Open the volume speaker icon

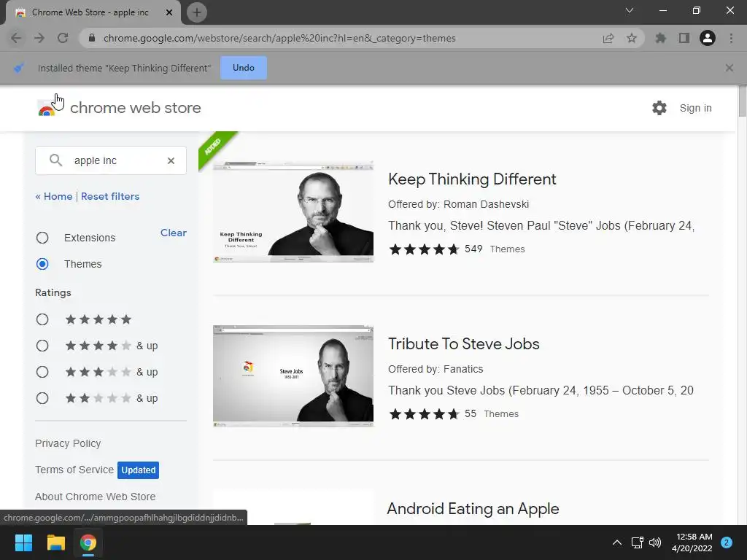point(655,542)
